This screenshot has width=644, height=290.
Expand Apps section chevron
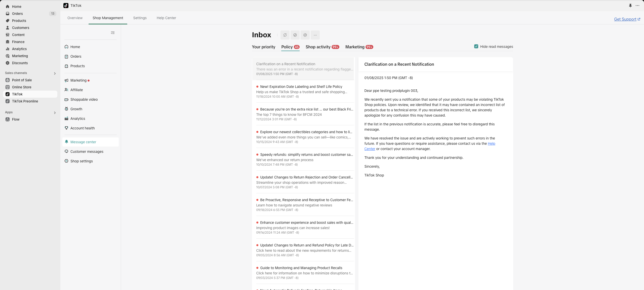pyautogui.click(x=55, y=113)
